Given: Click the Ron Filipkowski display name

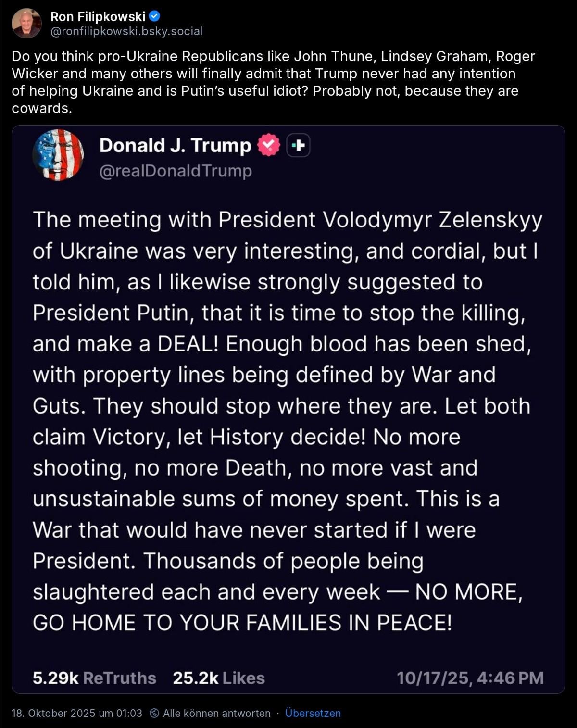Looking at the screenshot, I should 98,17.
